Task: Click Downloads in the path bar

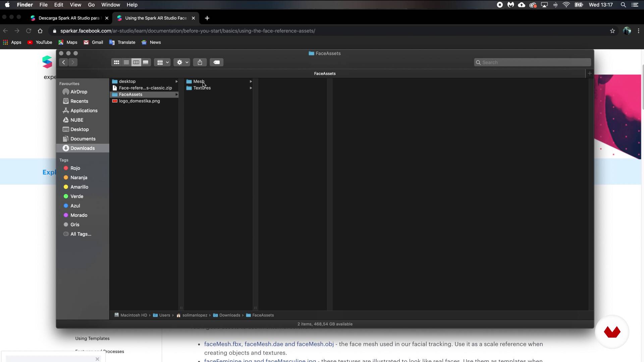Action: pos(229,315)
